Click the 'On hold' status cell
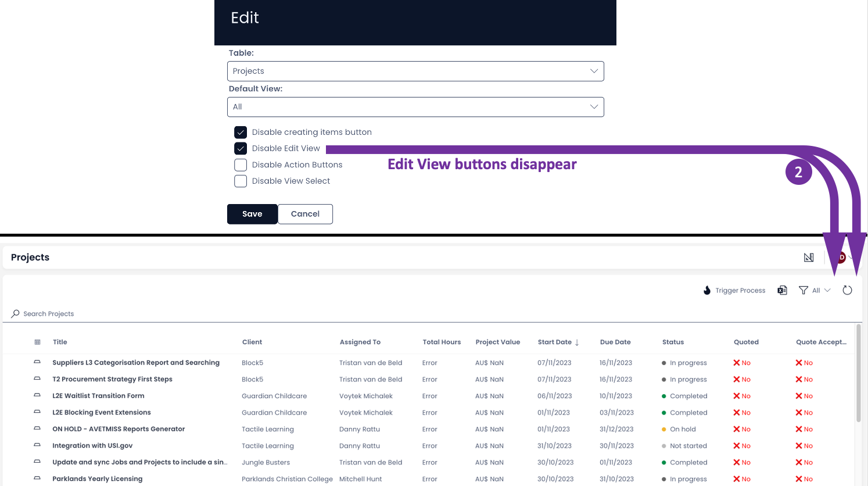Screen dimensions: 868x486 [x=683, y=429]
